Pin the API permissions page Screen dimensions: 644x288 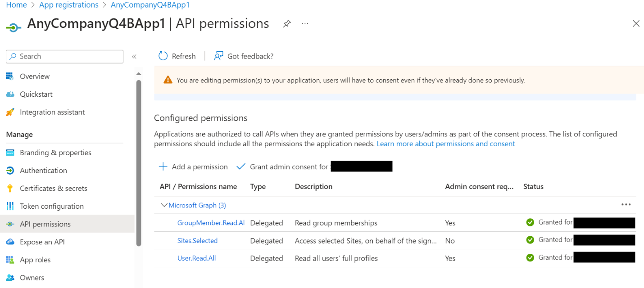pos(286,23)
